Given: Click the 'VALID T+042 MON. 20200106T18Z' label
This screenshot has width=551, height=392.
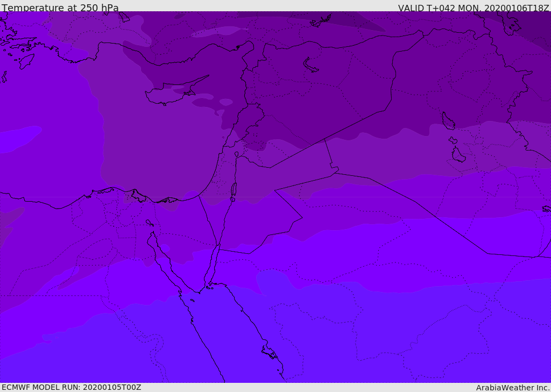Looking at the screenshot, I should (x=474, y=8).
